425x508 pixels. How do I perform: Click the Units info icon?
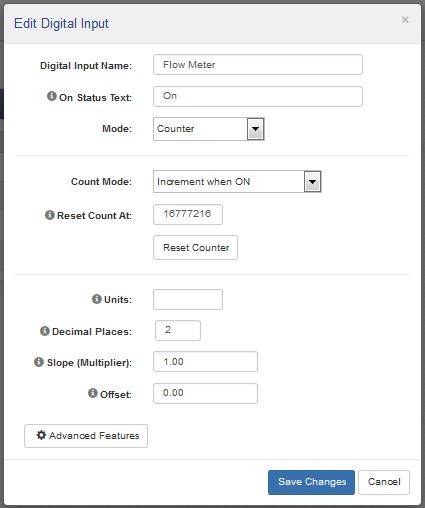pyautogui.click(x=96, y=299)
